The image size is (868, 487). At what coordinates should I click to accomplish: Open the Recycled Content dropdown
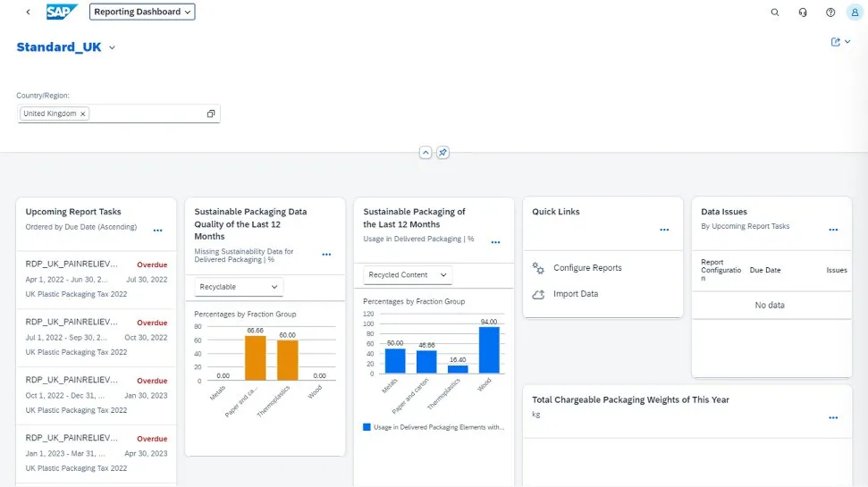pos(407,275)
